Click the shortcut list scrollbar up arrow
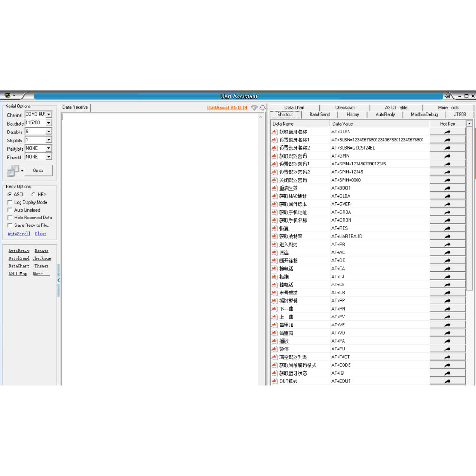The height and width of the screenshot is (476, 476). (x=469, y=124)
